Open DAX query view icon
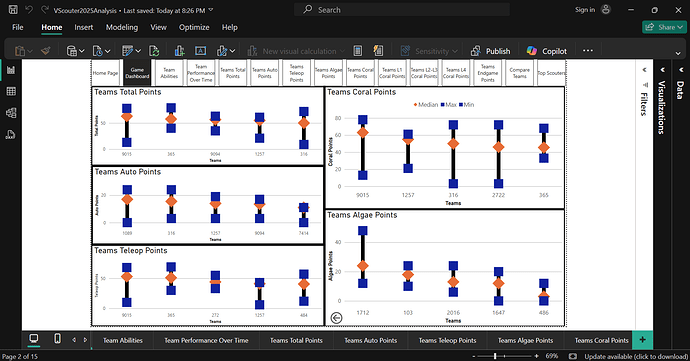 tap(11, 134)
